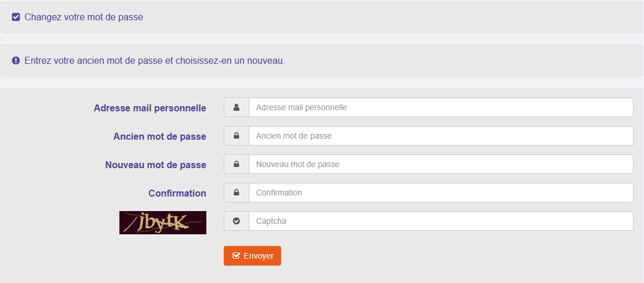The width and height of the screenshot is (644, 283).
Task: Click the Ancien mot de passe label
Action: click(159, 136)
